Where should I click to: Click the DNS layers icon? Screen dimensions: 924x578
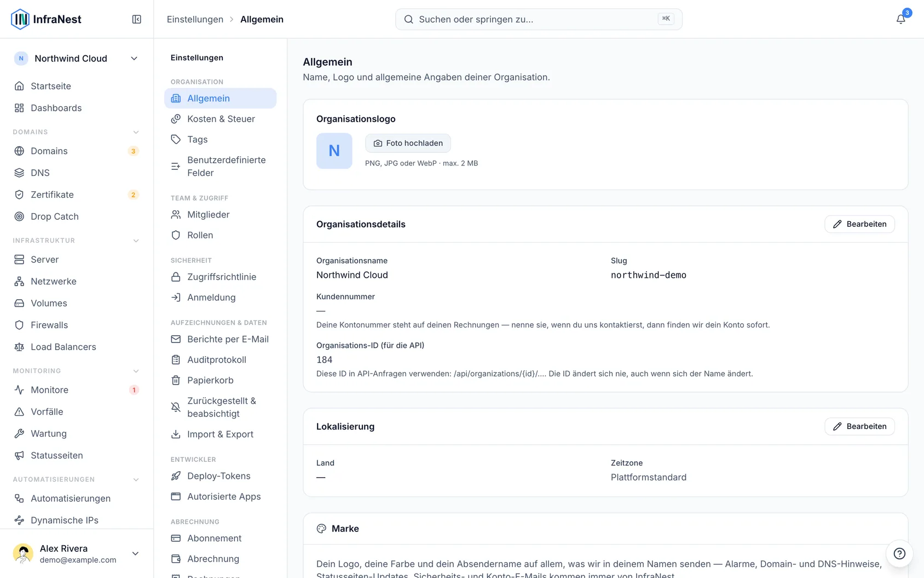pos(19,173)
